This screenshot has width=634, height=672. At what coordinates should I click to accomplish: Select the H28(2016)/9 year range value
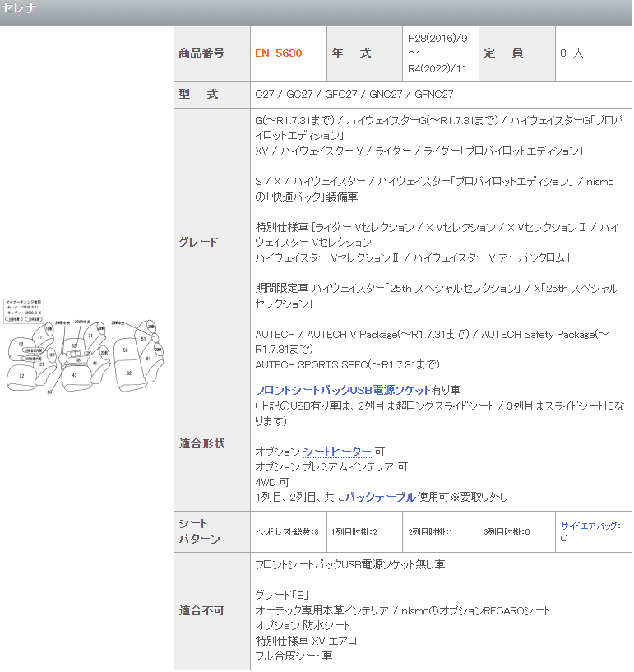click(437, 53)
